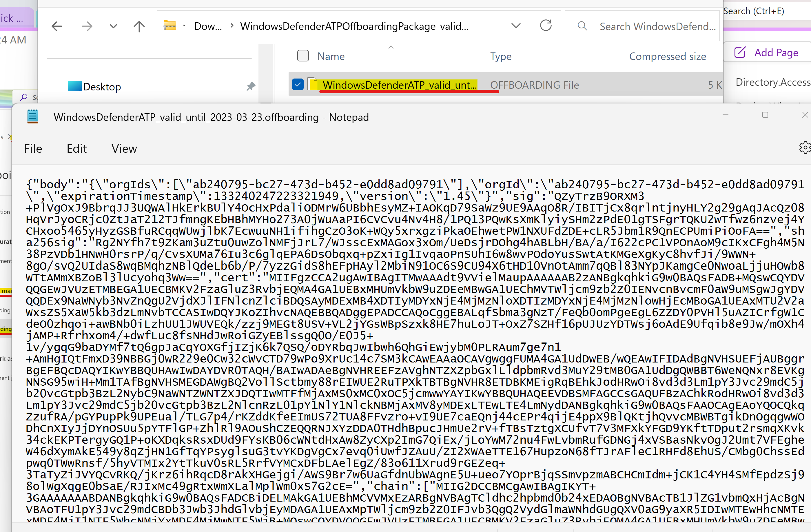Click the Notepad app icon in the title bar
The width and height of the screenshot is (811, 532).
32,116
